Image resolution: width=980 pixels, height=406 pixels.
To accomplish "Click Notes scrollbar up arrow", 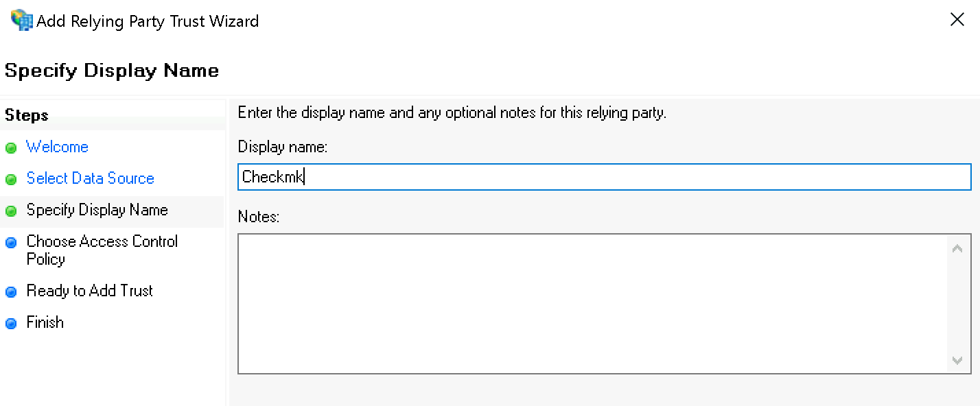I will coord(957,248).
